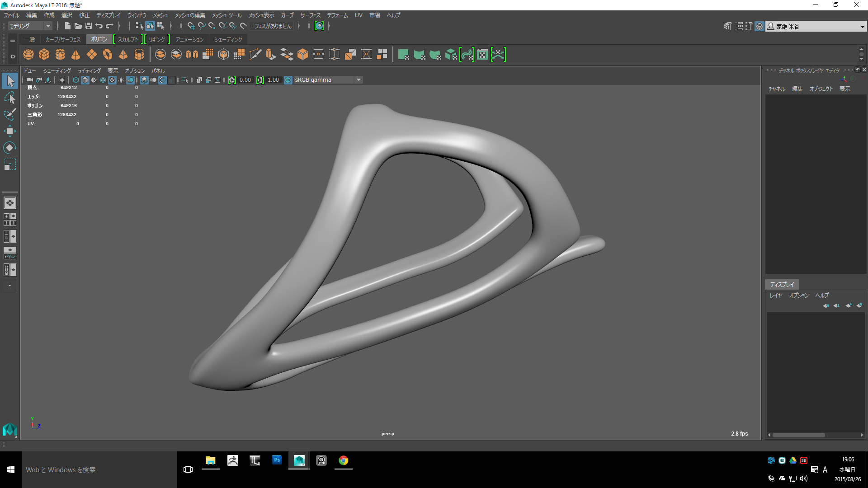Click the New Scene icon
This screenshot has width=868, height=488.
click(67, 26)
